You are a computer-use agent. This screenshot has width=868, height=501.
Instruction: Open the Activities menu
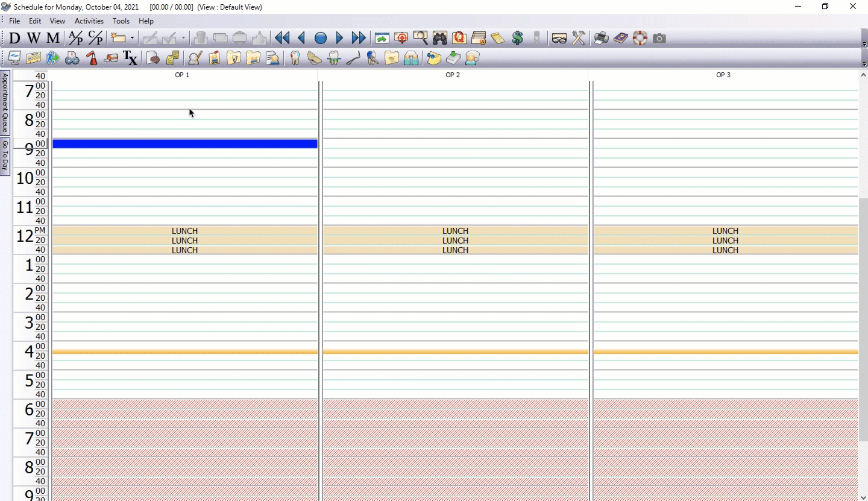[x=89, y=21]
